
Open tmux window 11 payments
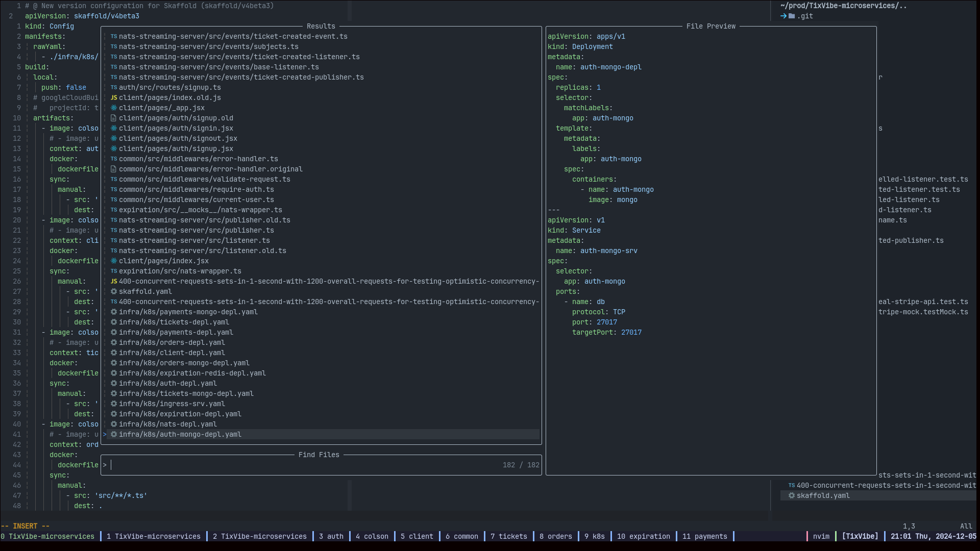point(704,536)
